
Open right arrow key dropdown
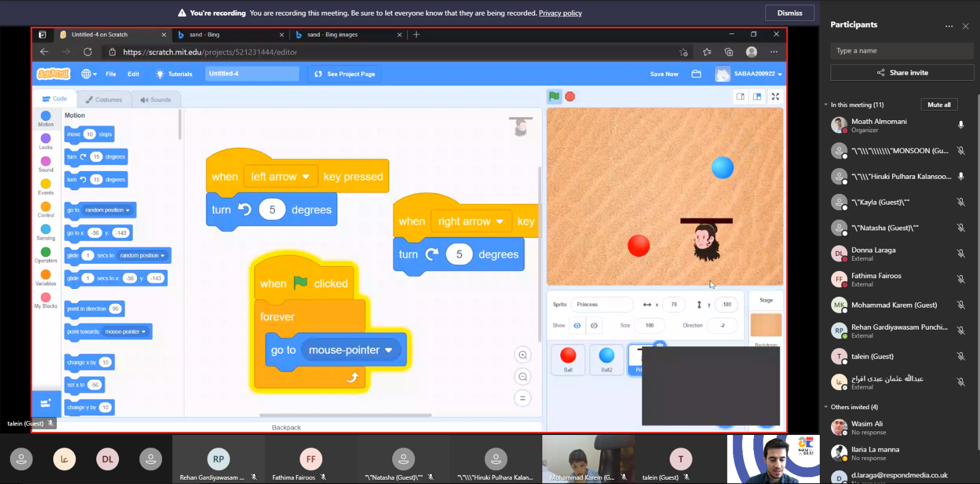pyautogui.click(x=472, y=221)
